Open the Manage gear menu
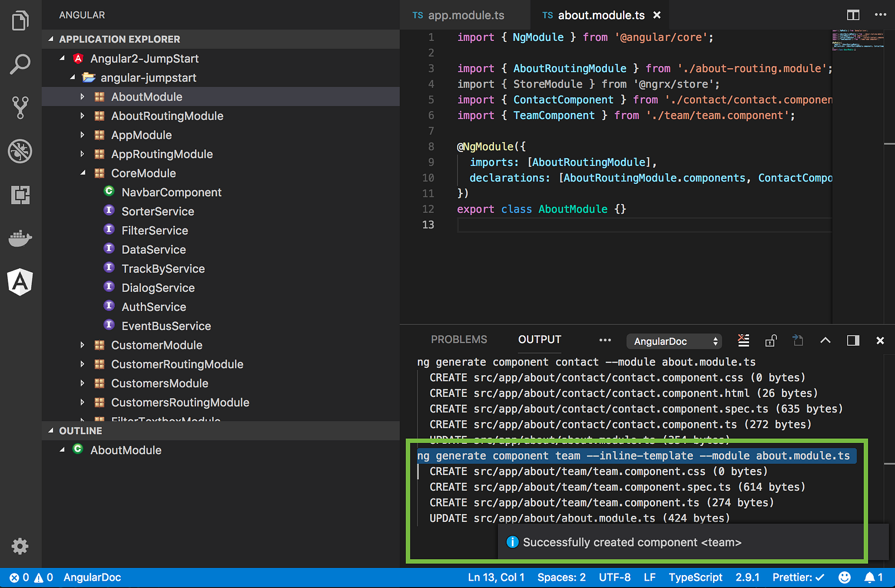 tap(20, 546)
